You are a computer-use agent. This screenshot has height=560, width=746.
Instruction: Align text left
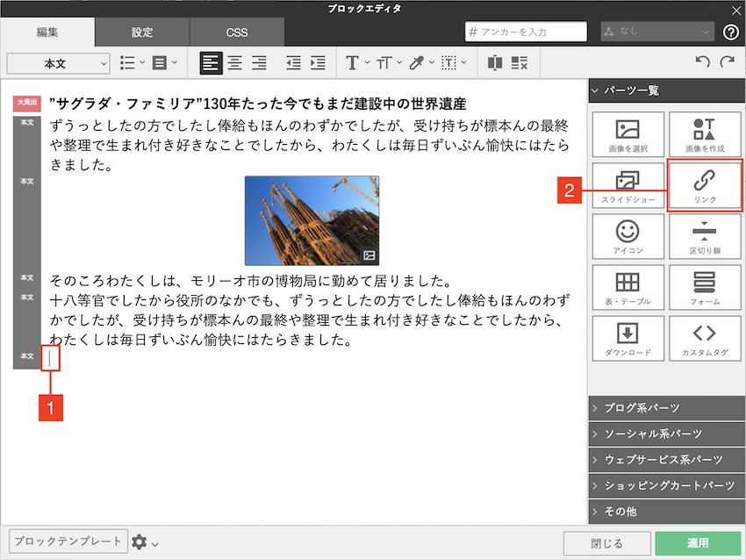(211, 63)
